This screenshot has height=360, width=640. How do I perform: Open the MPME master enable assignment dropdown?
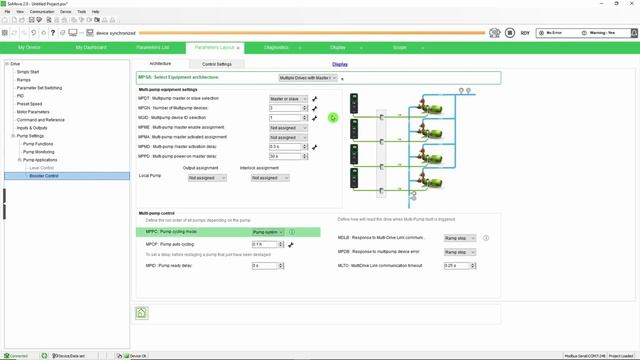pyautogui.click(x=288, y=128)
